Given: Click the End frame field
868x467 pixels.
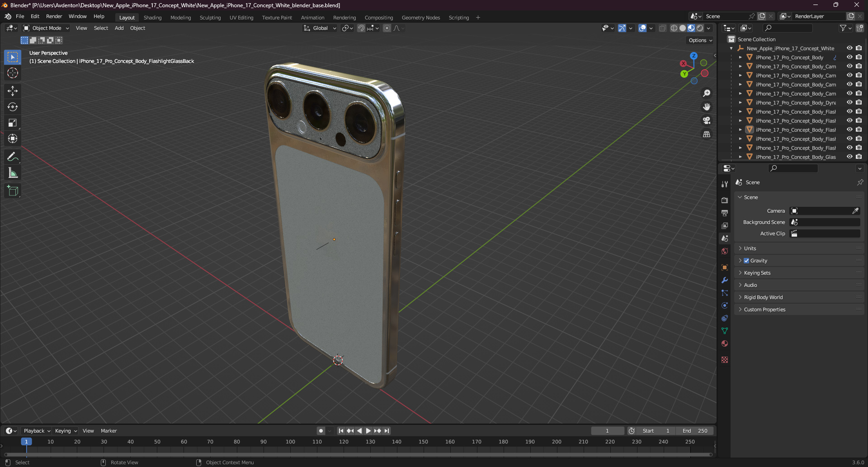Looking at the screenshot, I should pos(695,431).
